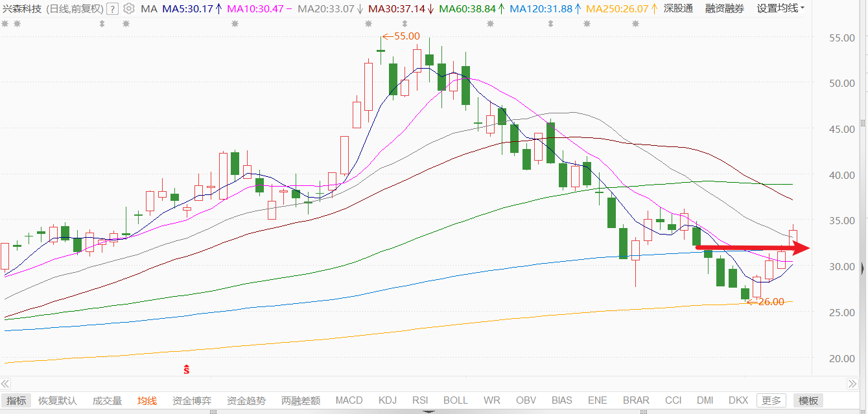
Task: Select the CCI indicator
Action: (x=674, y=400)
